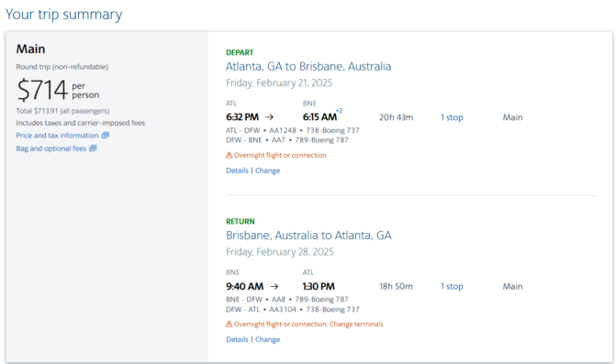The image size is (615, 364).
Task: View Details of the return flight
Action: point(237,339)
